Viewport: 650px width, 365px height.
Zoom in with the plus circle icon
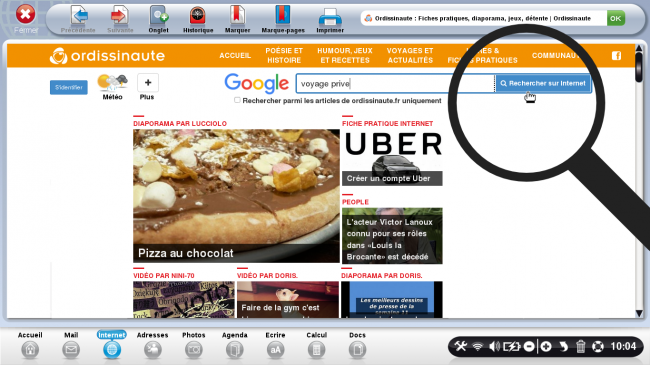coord(546,346)
